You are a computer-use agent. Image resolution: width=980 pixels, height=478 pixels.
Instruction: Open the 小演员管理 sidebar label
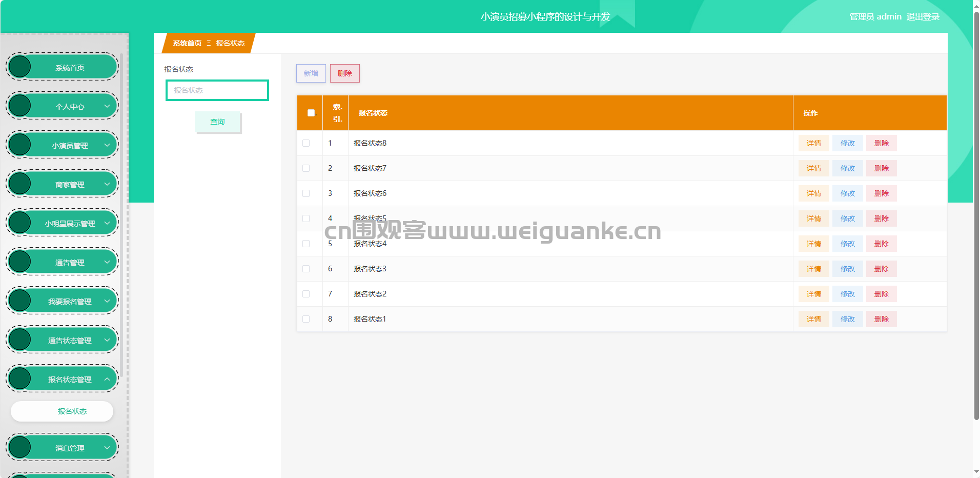tap(70, 146)
